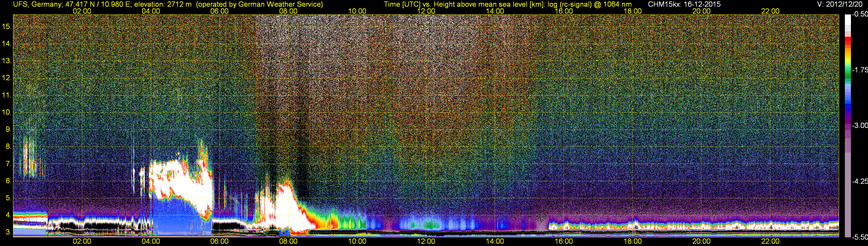The width and height of the screenshot is (868, 246).
Task: Click the station title 'UFS, Germany'
Action: 37,4
